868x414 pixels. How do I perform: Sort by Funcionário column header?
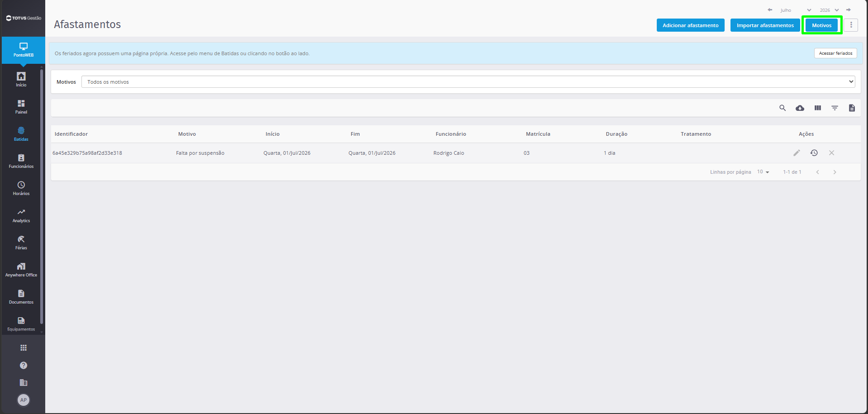coord(451,134)
